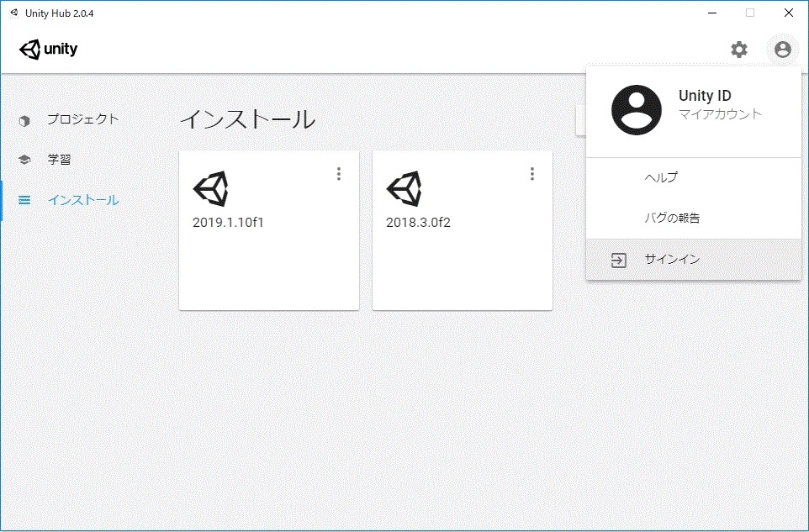Open the three-dot menu for 2019.1.10f1
The height and width of the screenshot is (532, 809).
coord(339,174)
